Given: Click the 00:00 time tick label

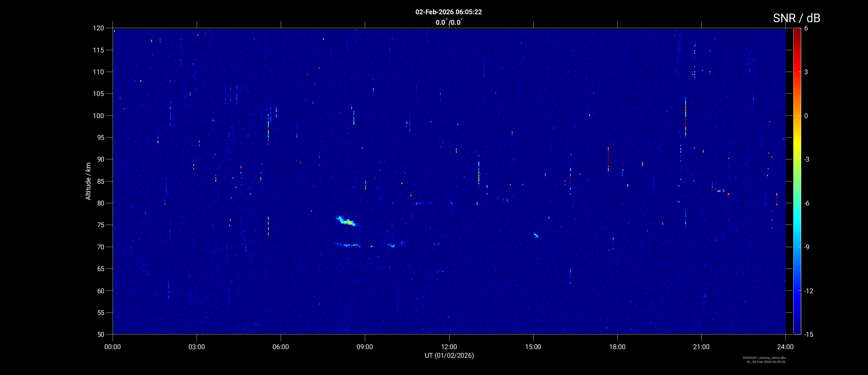Looking at the screenshot, I should 113,347.
